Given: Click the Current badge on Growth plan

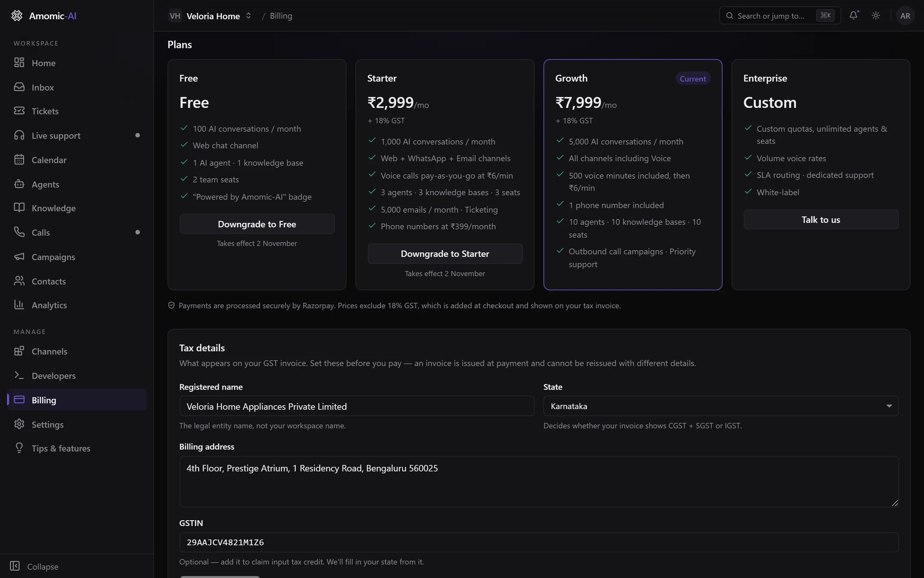Looking at the screenshot, I should (693, 79).
